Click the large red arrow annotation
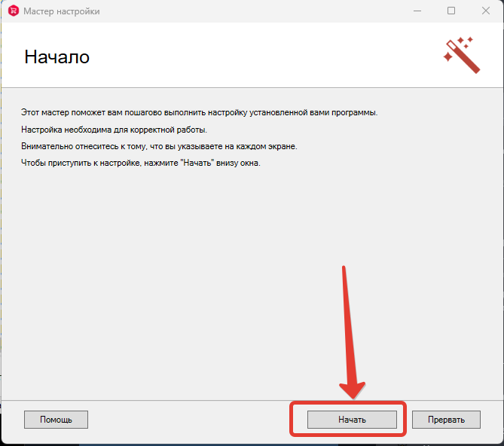 pyautogui.click(x=347, y=331)
